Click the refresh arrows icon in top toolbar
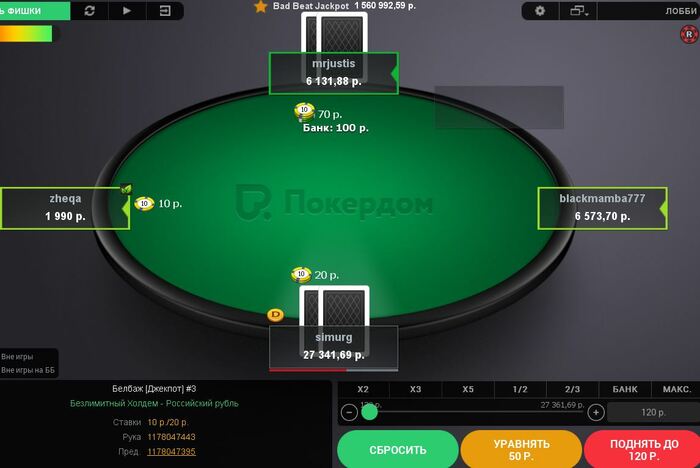This screenshot has height=468, width=700. pos(89,11)
